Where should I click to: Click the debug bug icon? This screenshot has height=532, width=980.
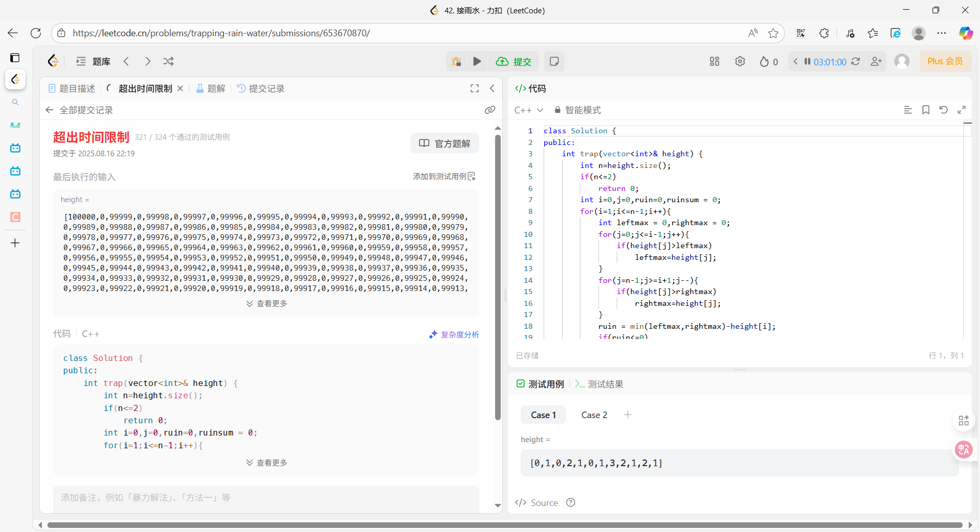(456, 61)
